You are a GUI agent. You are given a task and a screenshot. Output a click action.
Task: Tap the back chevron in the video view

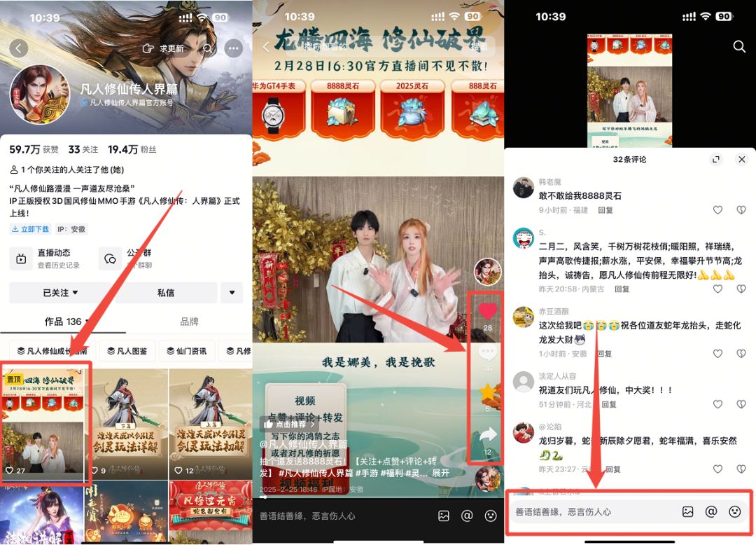click(266, 47)
